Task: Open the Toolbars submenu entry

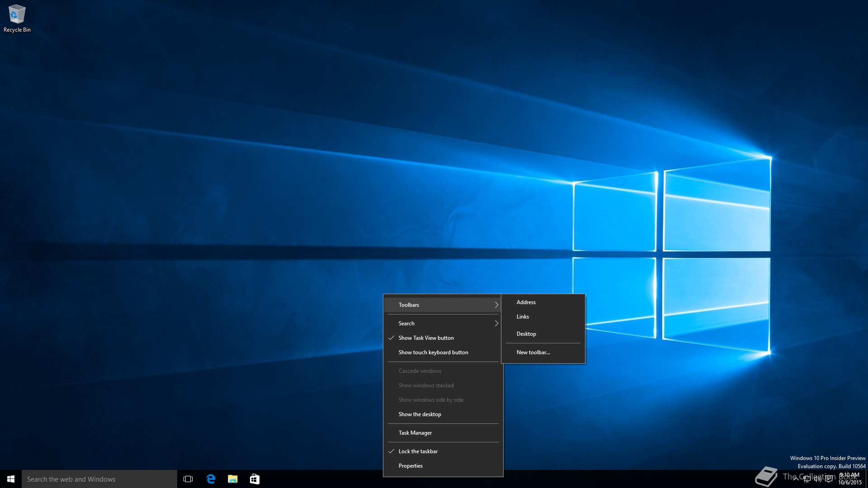Action: point(443,305)
